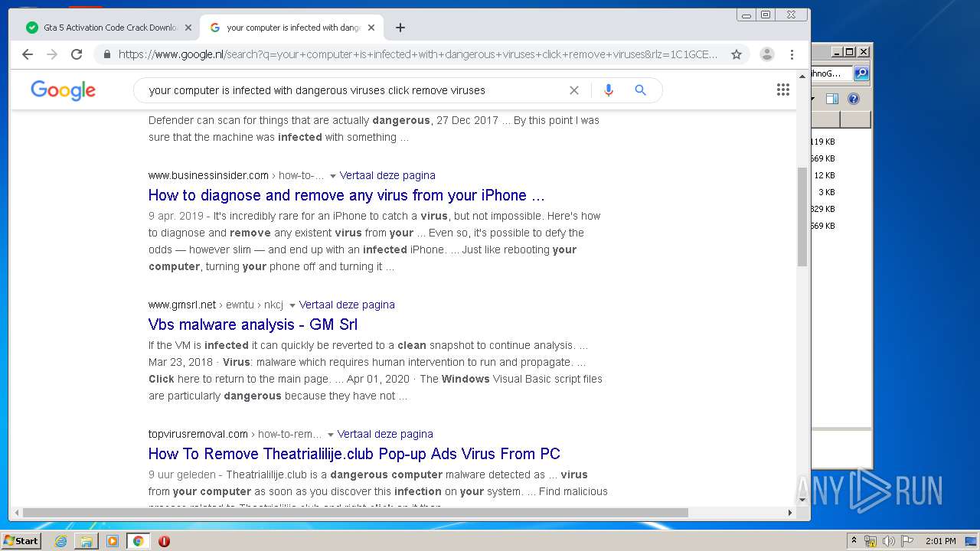This screenshot has height=551, width=980.
Task: Start voice search with microphone icon
Action: pos(609,90)
